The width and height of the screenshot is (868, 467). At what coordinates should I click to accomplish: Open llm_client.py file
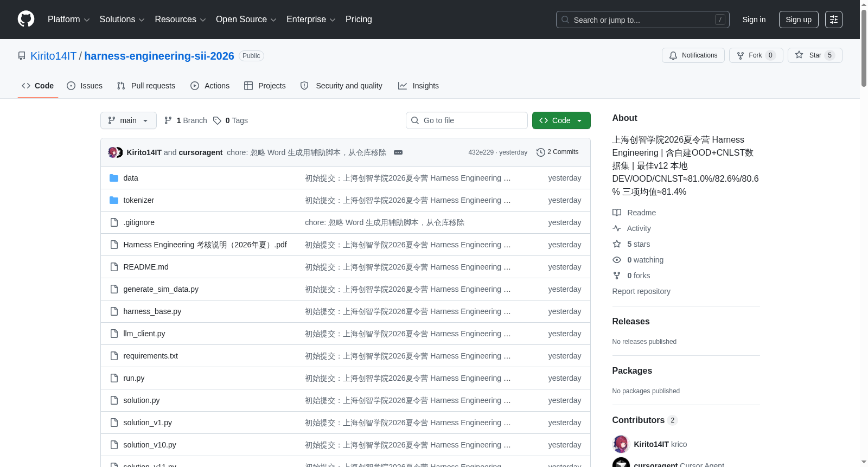144,334
